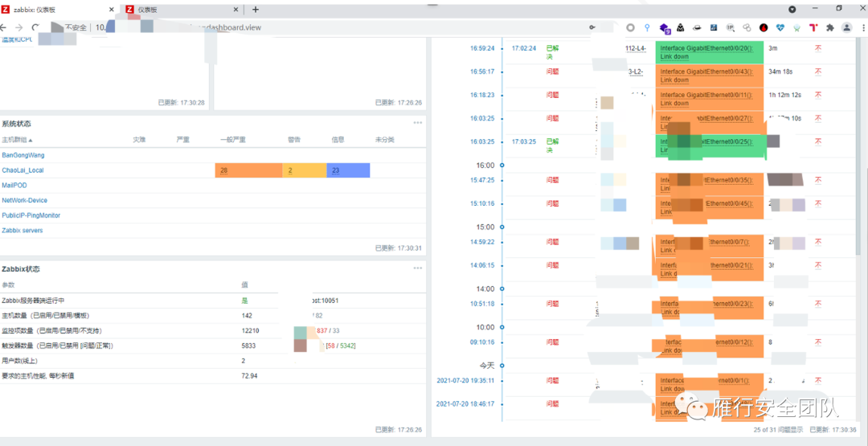Screen dimensions: 868x446
Task: Acknowledge '不' in the 16:56:17 row
Action: click(818, 72)
